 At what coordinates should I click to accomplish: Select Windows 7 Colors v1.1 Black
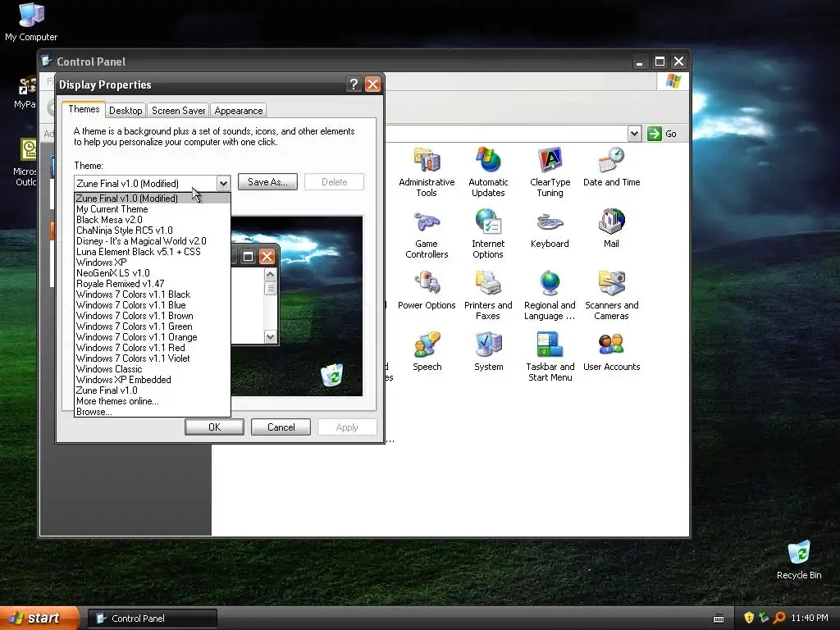tap(153, 294)
